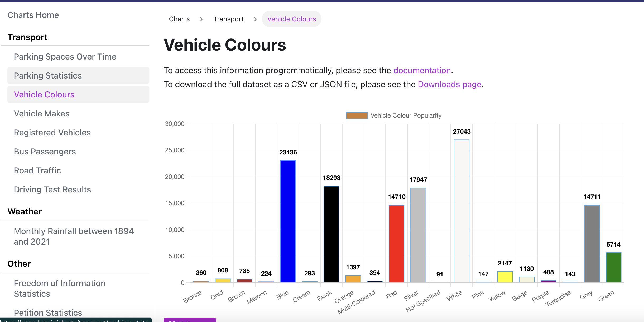Select Driving Test Results in the sidebar
The height and width of the screenshot is (322, 644).
coord(52,189)
